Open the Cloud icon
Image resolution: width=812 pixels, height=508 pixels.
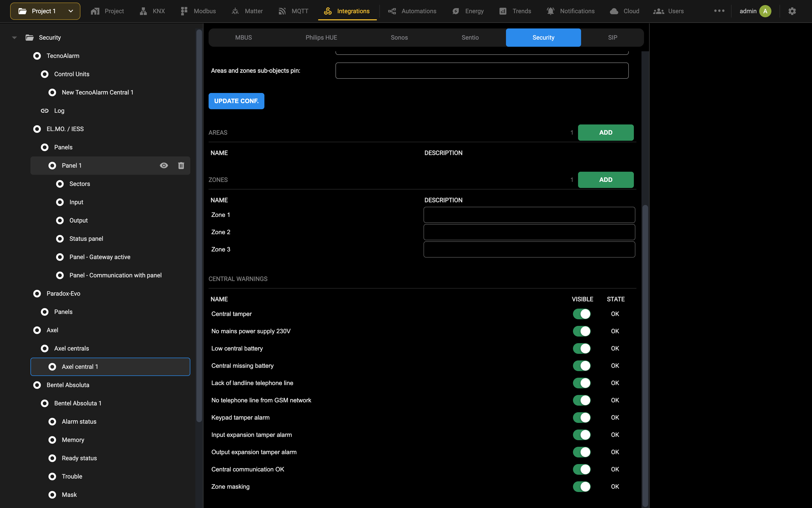coord(614,11)
